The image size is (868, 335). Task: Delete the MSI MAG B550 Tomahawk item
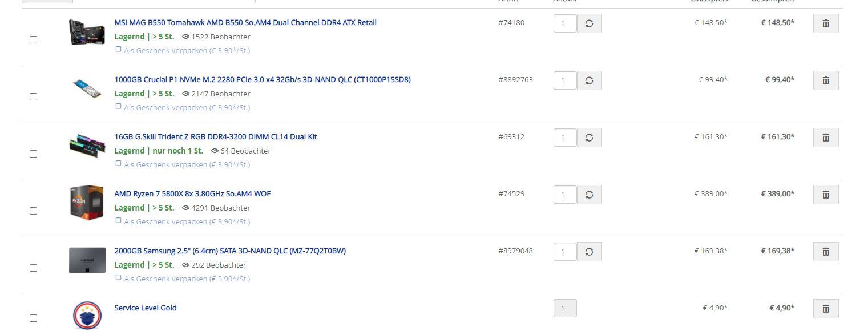coord(825,23)
